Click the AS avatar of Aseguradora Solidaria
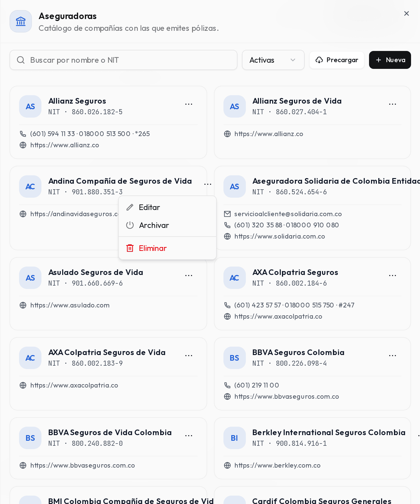 pos(235,186)
